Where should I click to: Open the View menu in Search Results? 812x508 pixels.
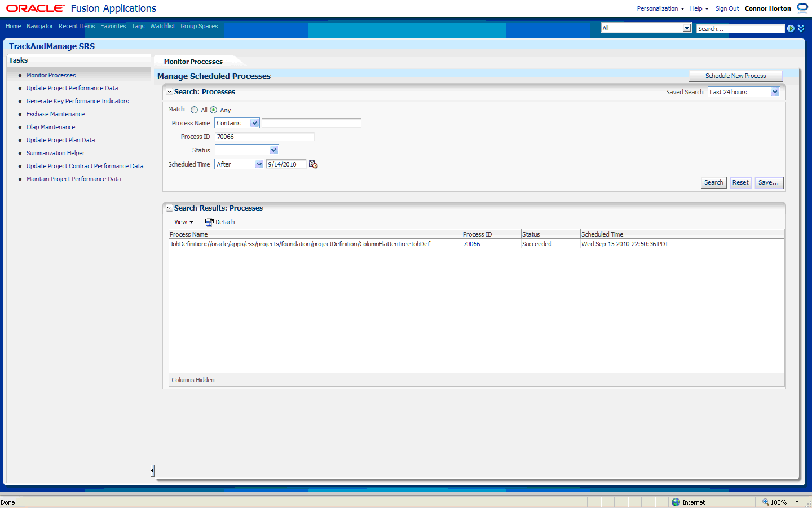(183, 222)
